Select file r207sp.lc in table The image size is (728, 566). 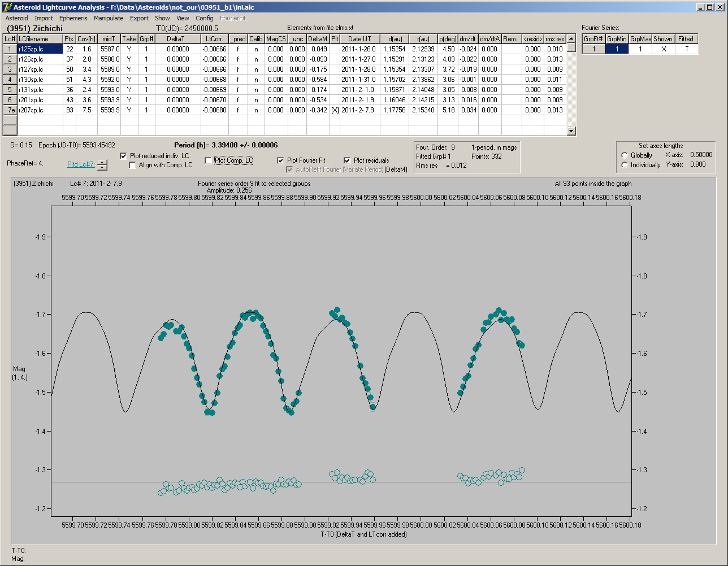coord(40,110)
